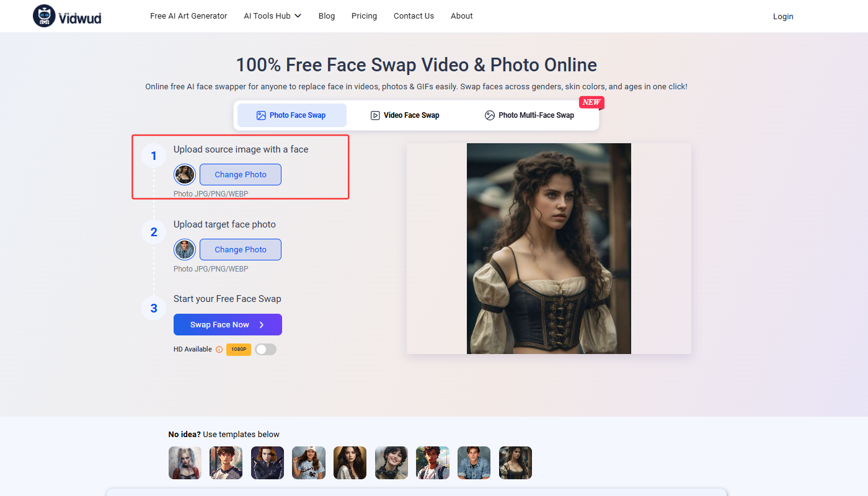
Task: Click the Login link
Action: 783,17
